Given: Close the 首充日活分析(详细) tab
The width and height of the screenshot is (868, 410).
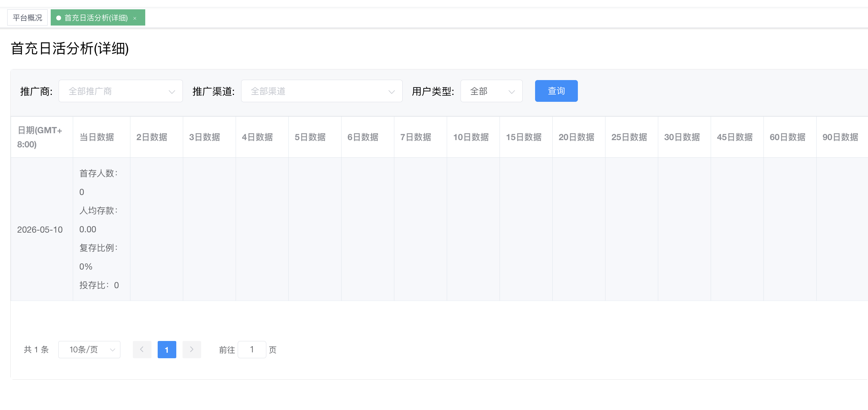Looking at the screenshot, I should coord(135,18).
